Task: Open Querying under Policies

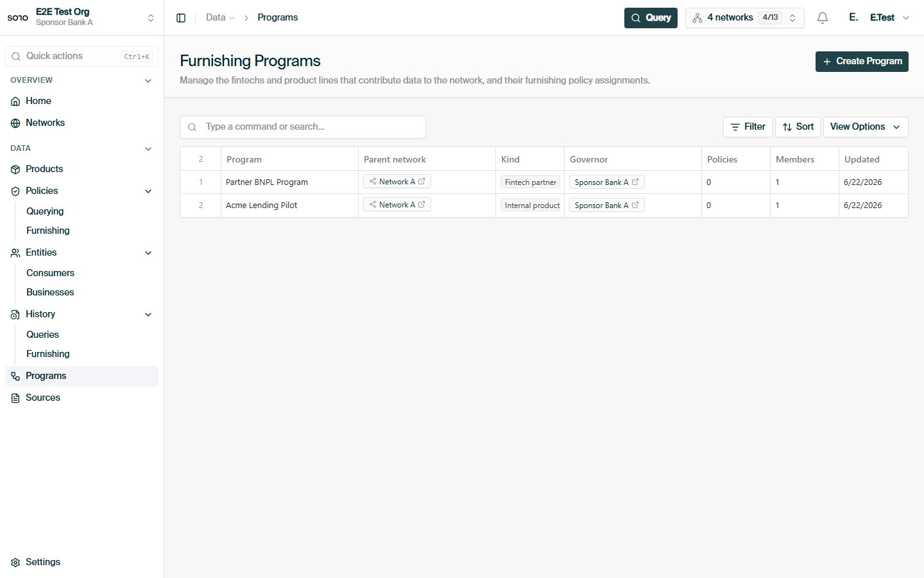Action: coord(45,211)
